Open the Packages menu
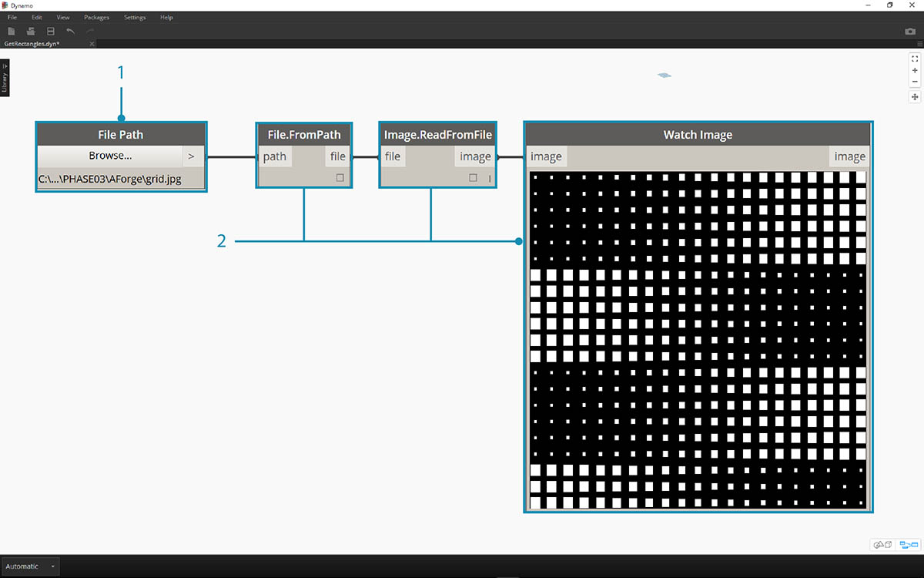Image resolution: width=924 pixels, height=578 pixels. (96, 17)
